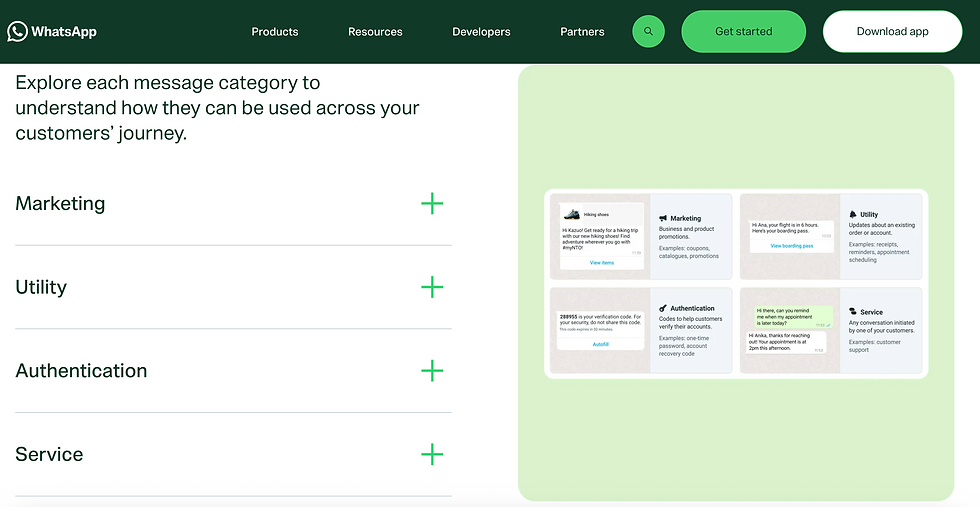
Task: Click the Autofill link in verification message
Action: coord(600,344)
